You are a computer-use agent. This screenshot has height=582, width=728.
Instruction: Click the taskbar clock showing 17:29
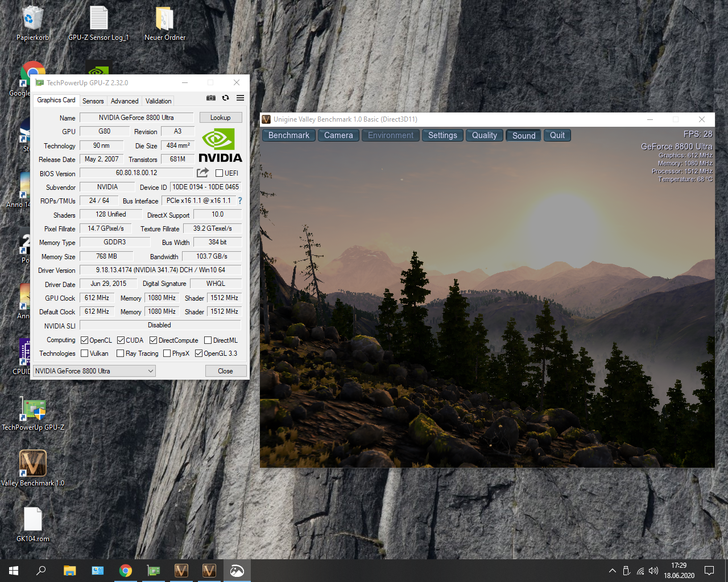point(679,571)
